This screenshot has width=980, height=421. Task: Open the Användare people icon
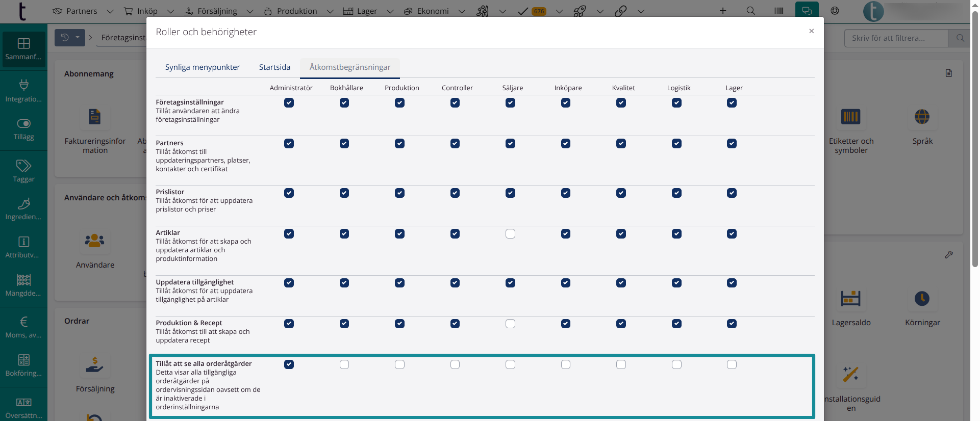tap(95, 241)
